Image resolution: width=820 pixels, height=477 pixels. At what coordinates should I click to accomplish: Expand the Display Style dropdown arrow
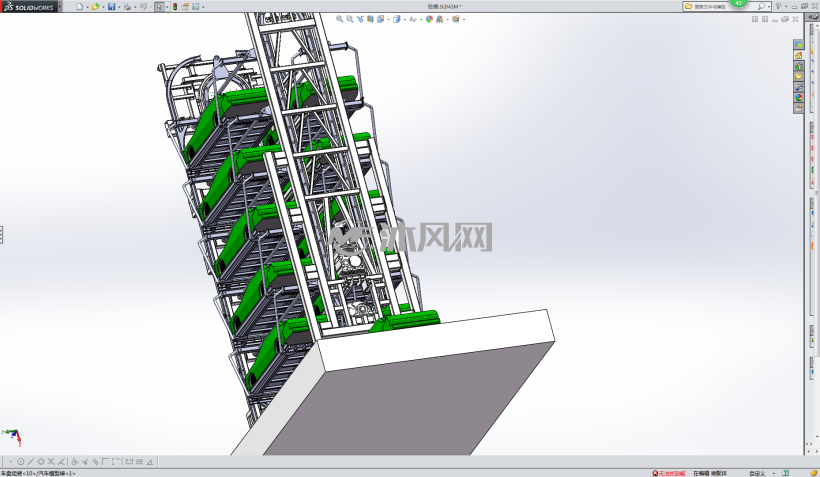(x=405, y=19)
